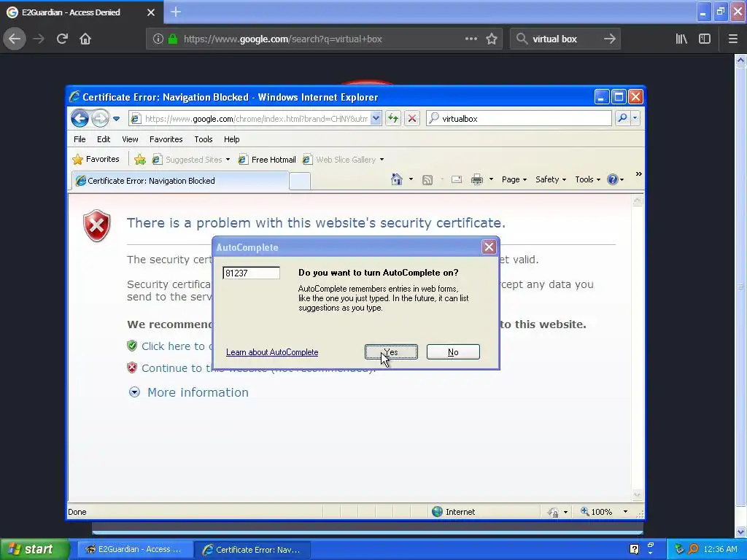Image resolution: width=747 pixels, height=560 pixels.
Task: Close the AutoComplete dialog
Action: coord(489,246)
